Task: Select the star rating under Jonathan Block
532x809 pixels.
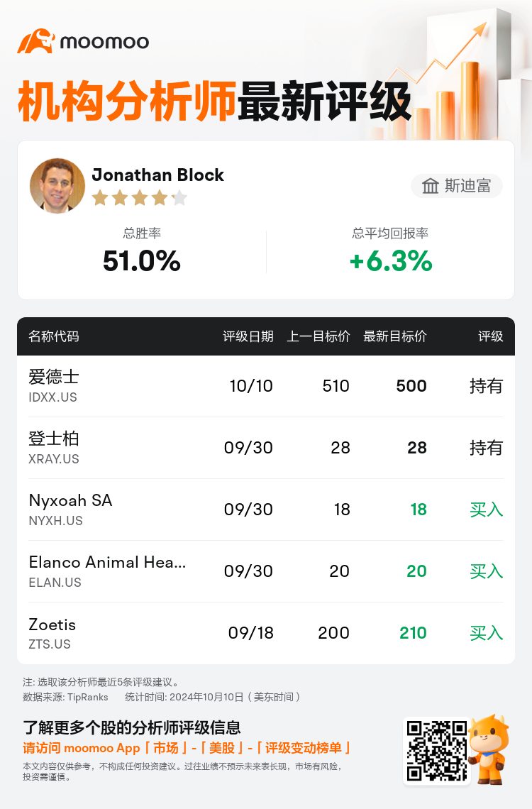Action: point(140,197)
